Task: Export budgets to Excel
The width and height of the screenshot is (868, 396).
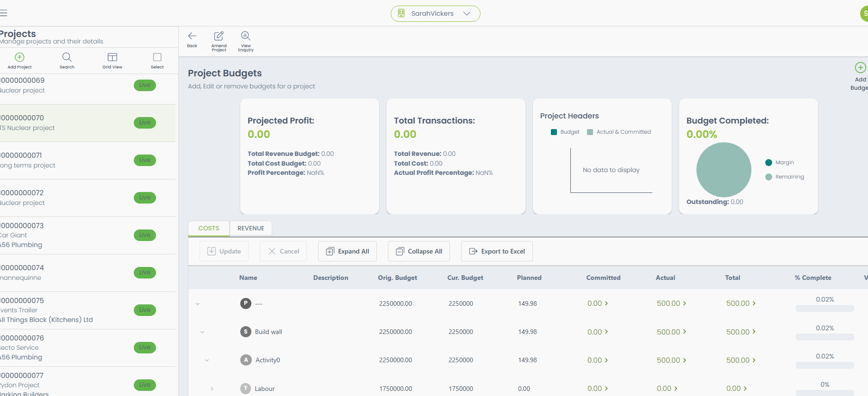Action: [497, 251]
